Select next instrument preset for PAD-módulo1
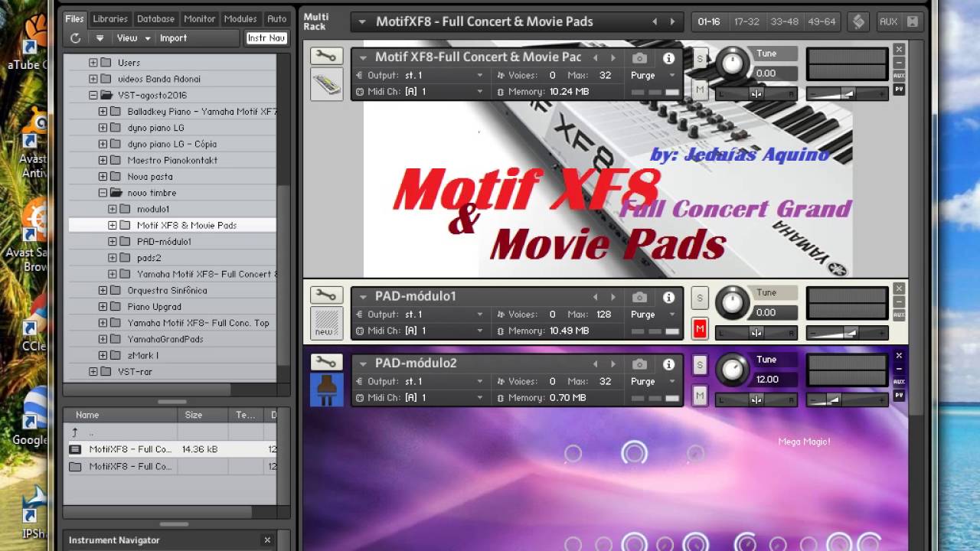This screenshot has width=980, height=551. point(612,297)
